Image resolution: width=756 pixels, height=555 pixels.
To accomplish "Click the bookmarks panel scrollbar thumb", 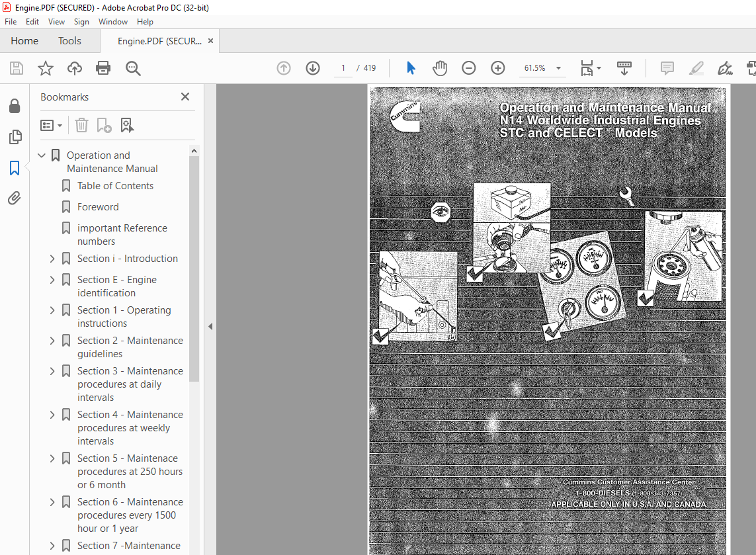I will (x=194, y=269).
